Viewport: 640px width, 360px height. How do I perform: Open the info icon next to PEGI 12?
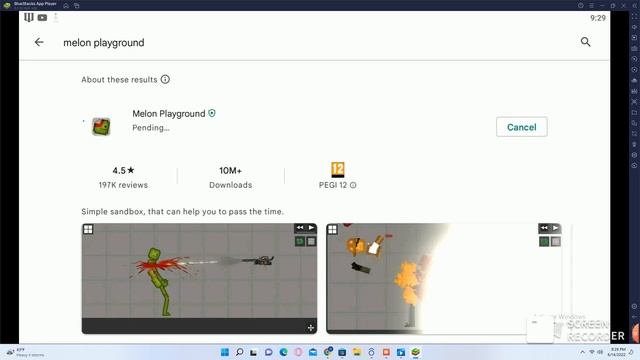[353, 185]
